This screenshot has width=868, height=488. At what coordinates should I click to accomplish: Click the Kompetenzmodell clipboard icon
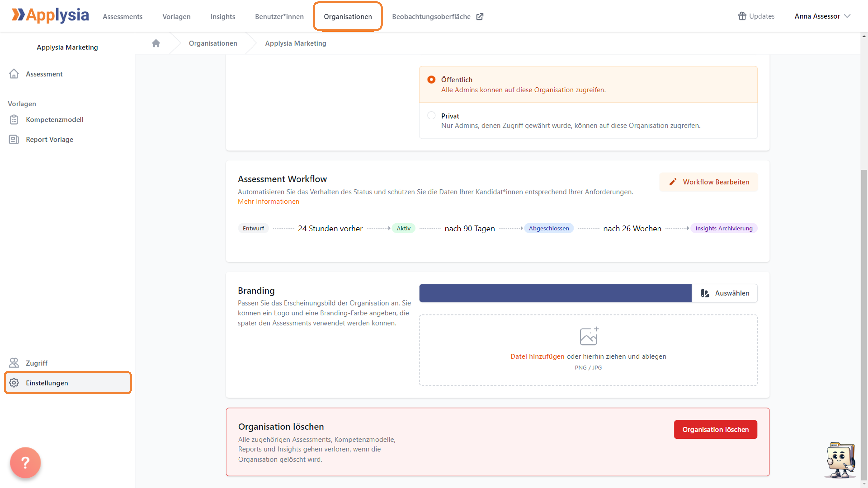tap(14, 119)
